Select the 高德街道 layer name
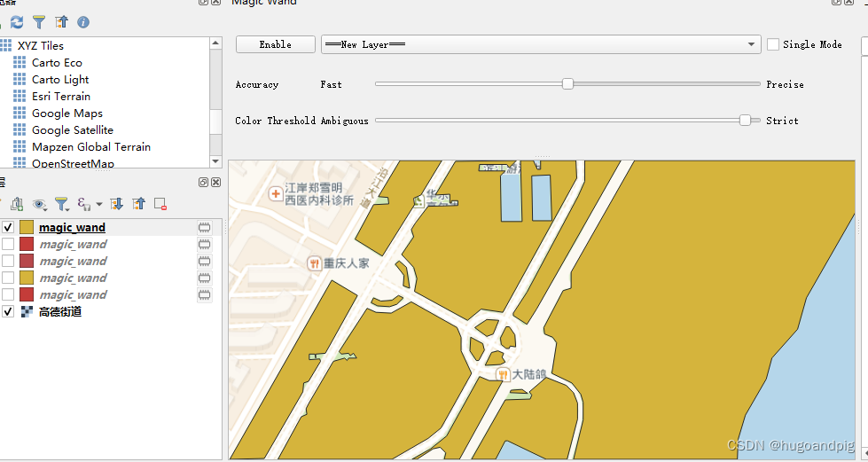The height and width of the screenshot is (462, 868). tap(60, 311)
